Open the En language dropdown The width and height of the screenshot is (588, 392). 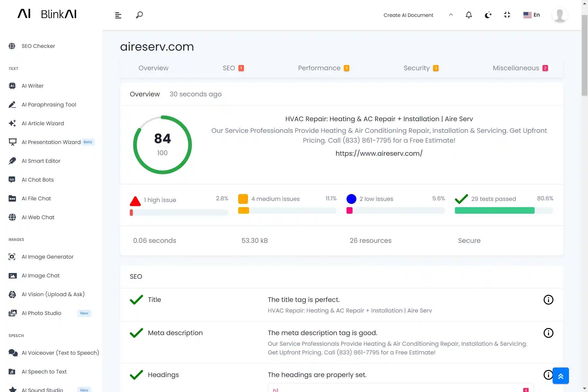[531, 15]
